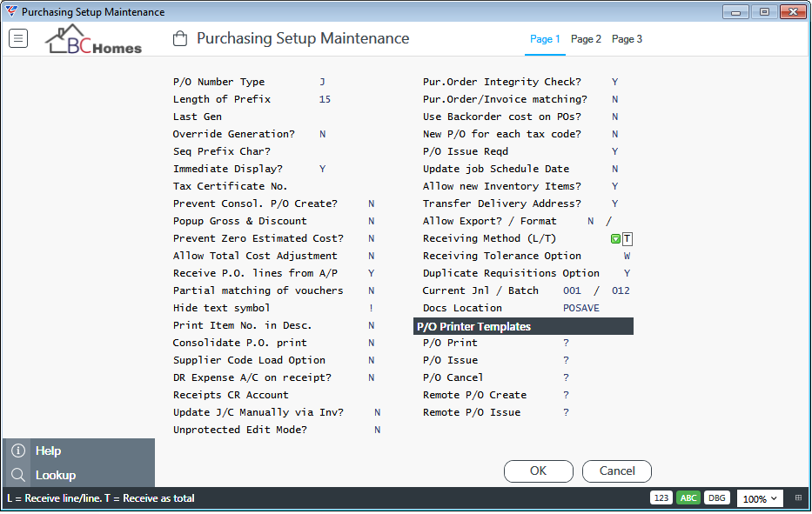Image resolution: width=812 pixels, height=514 pixels.
Task: Click the Docs Location POSAVE field
Action: point(581,308)
